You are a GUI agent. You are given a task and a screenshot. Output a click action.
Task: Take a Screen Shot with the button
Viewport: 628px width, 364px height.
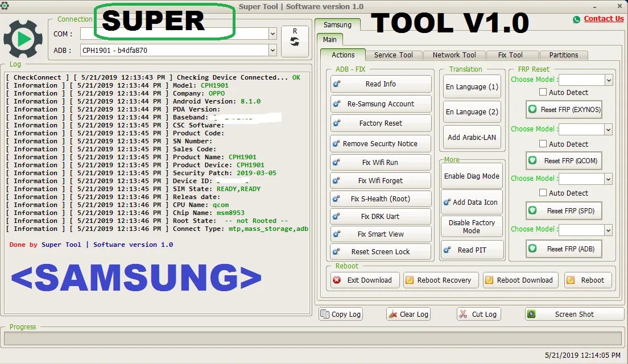(x=575, y=314)
